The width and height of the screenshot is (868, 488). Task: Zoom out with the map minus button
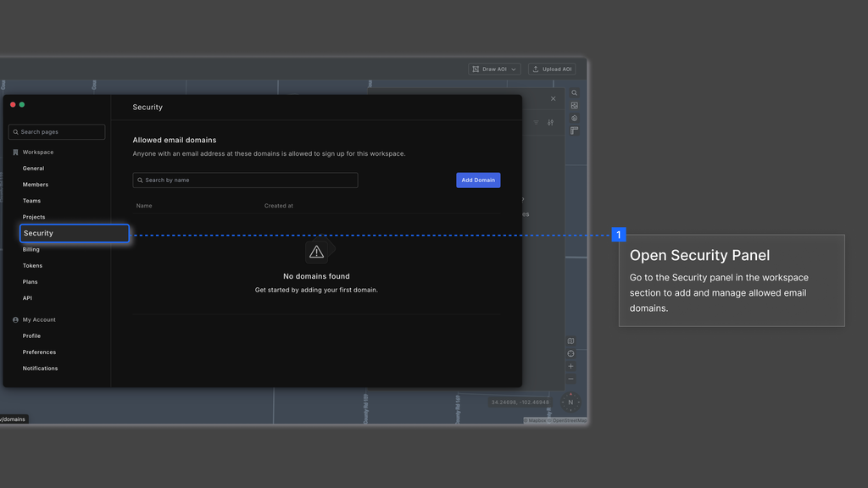570,379
